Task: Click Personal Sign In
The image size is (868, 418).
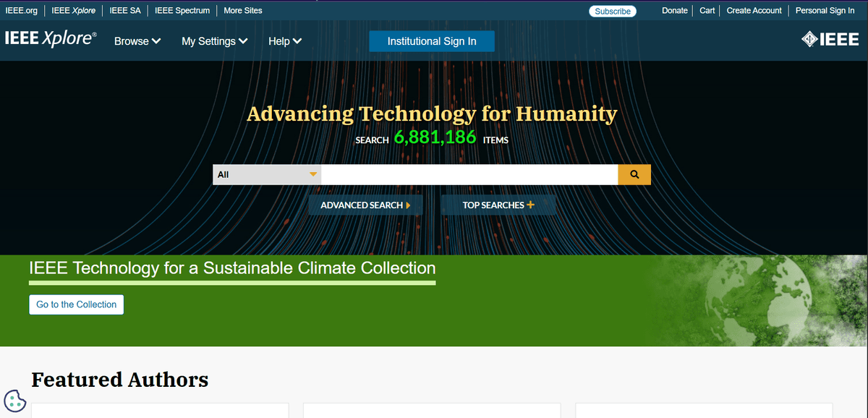Action: pyautogui.click(x=825, y=11)
